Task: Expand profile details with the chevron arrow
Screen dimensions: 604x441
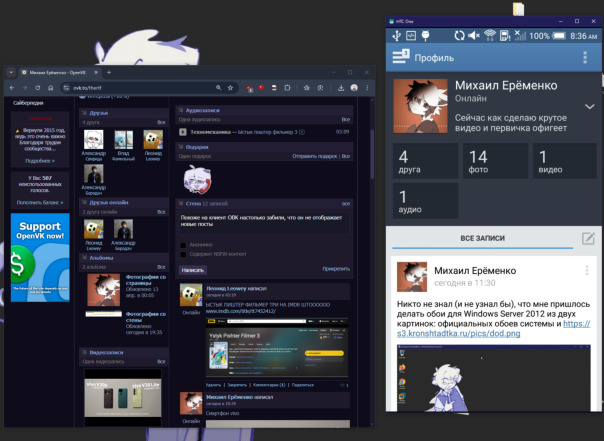Action: point(590,106)
